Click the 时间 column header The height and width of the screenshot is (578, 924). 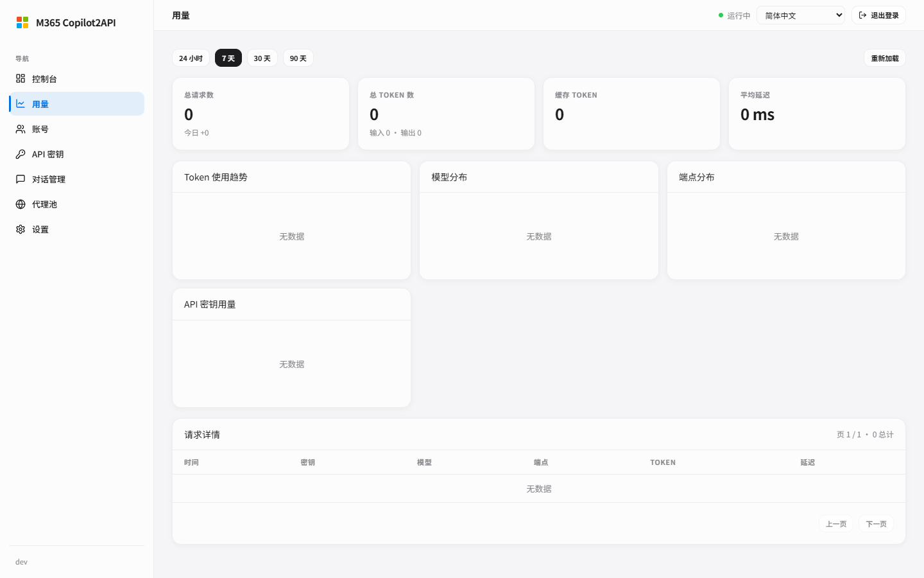click(191, 462)
